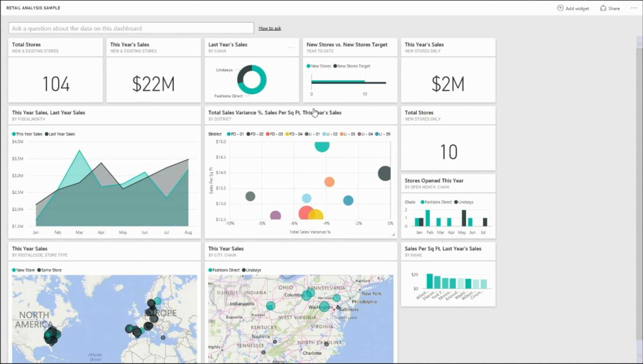Screen dimensions: 643x364
Task: Toggle the Last Year Sales legend in the area chart
Action: coord(60,134)
